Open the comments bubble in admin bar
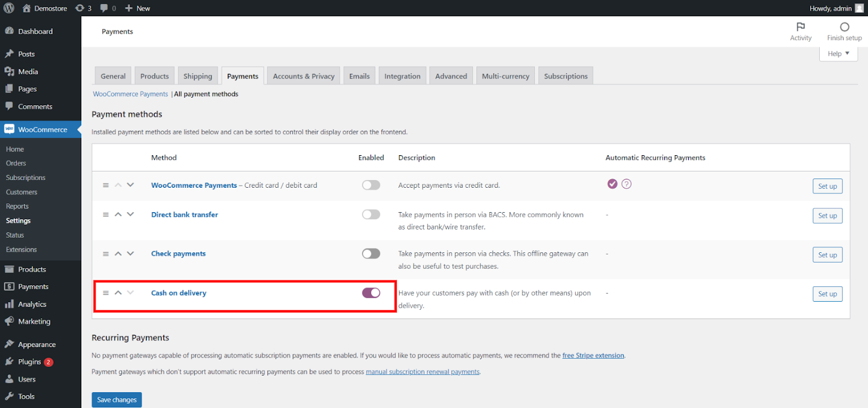Viewport: 868px width, 408px height. click(108, 8)
